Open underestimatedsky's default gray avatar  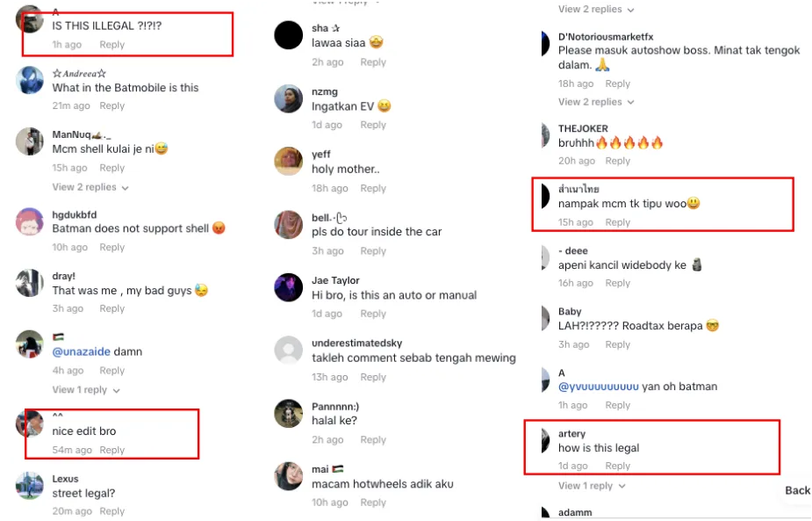click(x=289, y=351)
